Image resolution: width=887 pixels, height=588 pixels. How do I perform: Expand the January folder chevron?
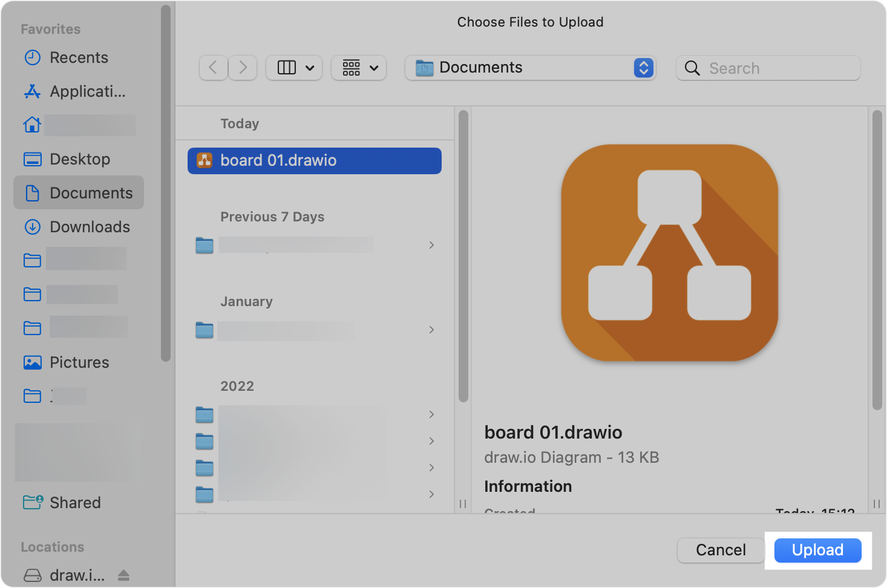[431, 330]
